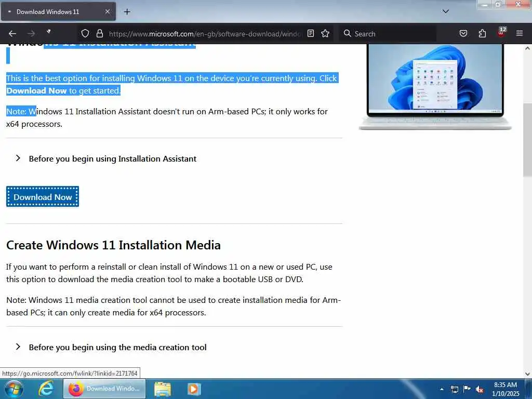Click the Download Now button
The width and height of the screenshot is (532, 399).
coord(43,196)
